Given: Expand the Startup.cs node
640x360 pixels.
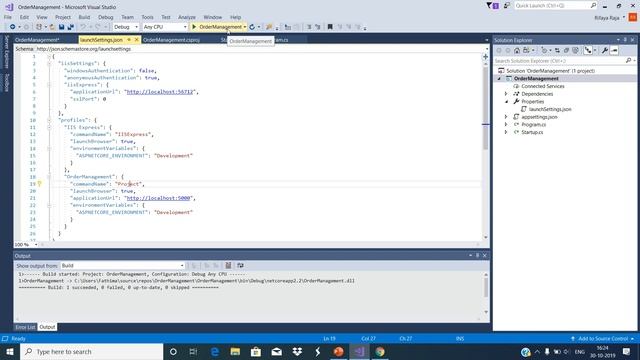Looking at the screenshot, I should tap(506, 132).
